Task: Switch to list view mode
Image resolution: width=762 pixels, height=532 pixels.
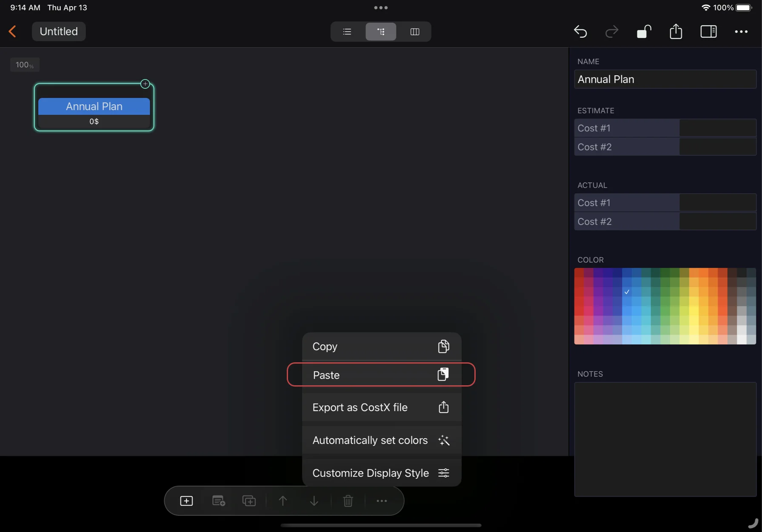Action: [347, 31]
